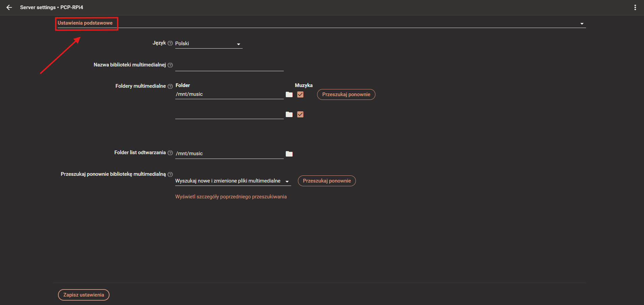
Task: Click help icon beside Nazwa biblioteki multimedialnej
Action: pos(170,65)
